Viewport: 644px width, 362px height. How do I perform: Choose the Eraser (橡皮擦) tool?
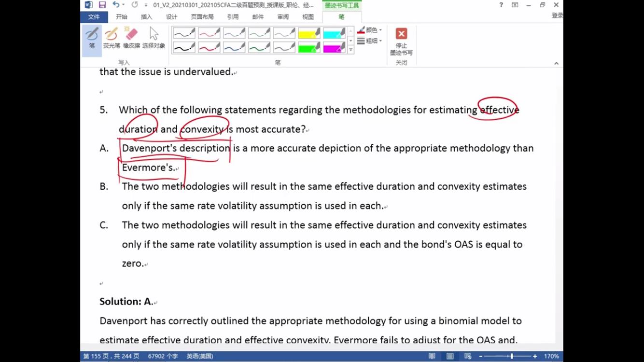point(131,38)
